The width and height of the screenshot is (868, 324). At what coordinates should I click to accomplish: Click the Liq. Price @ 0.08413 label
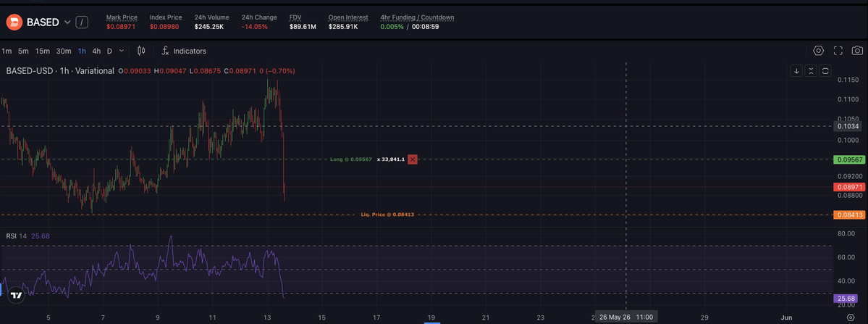pos(387,215)
